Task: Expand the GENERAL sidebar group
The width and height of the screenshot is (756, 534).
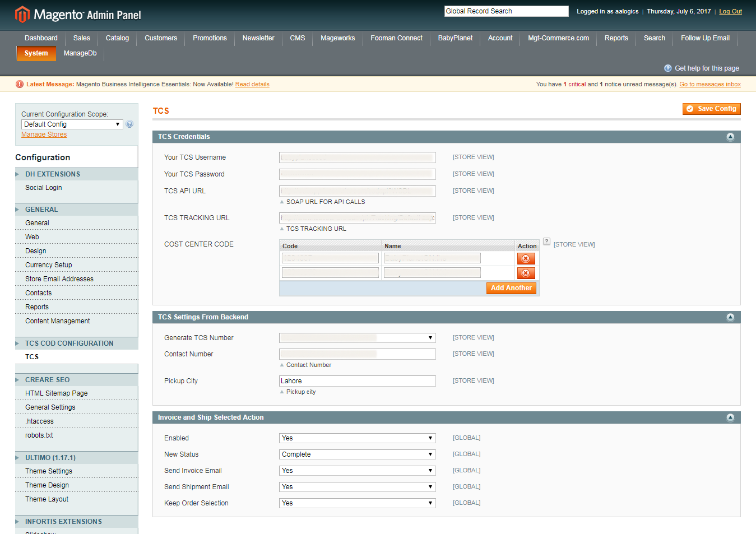Action: [76, 210]
